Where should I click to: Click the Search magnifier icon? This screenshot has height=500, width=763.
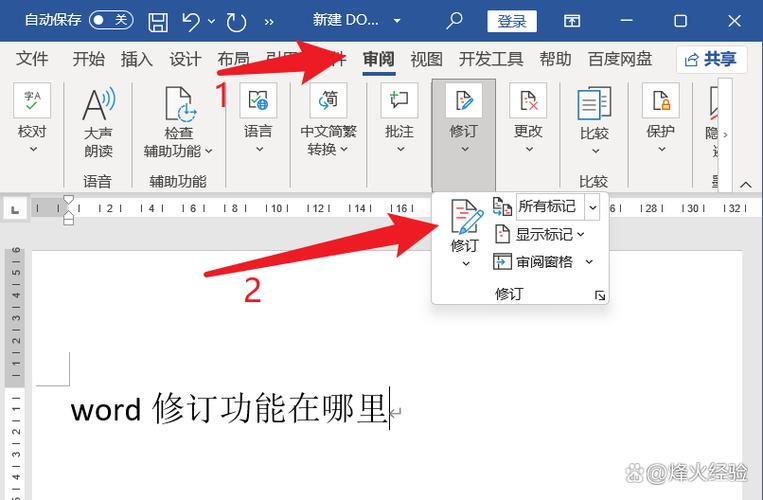[x=454, y=20]
